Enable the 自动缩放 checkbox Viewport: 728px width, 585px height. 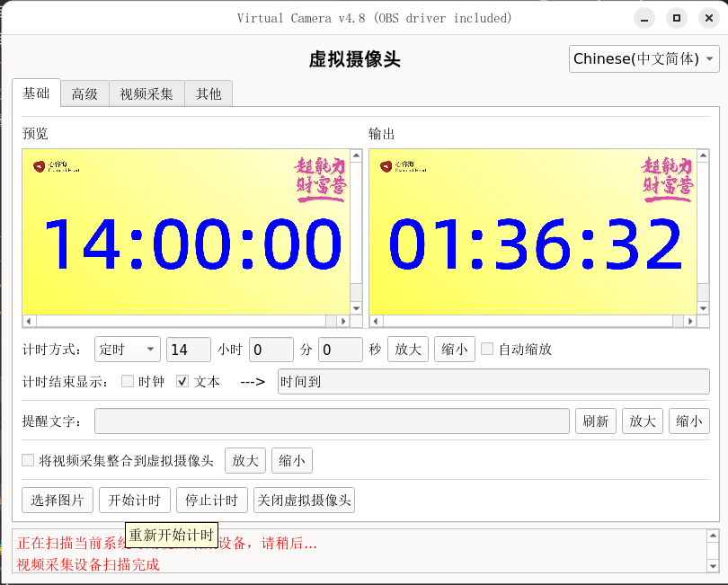click(x=487, y=350)
